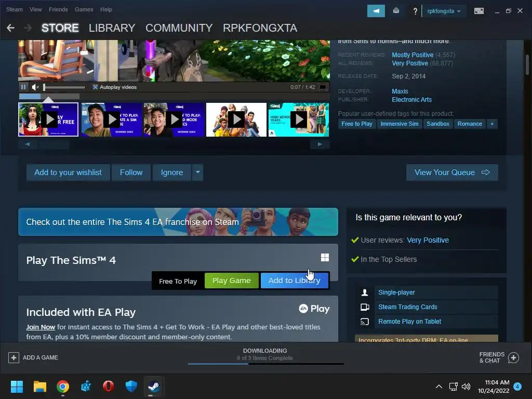The height and width of the screenshot is (399, 532).
Task: Play the first 'Play for Free' video thumbnail
Action: pyautogui.click(x=48, y=119)
